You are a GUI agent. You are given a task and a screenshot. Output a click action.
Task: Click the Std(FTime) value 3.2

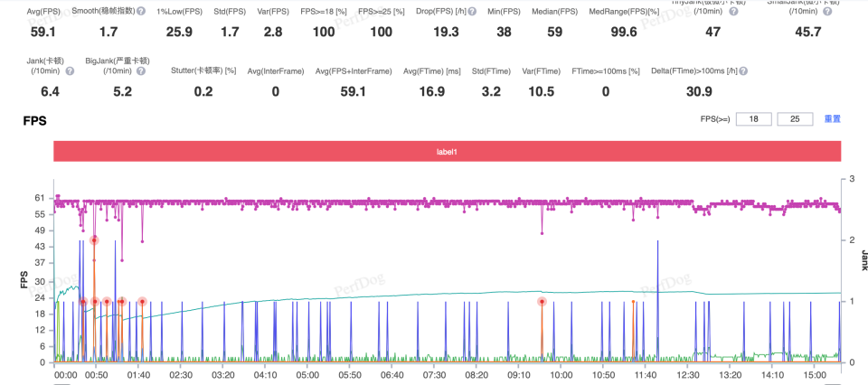[x=490, y=92]
